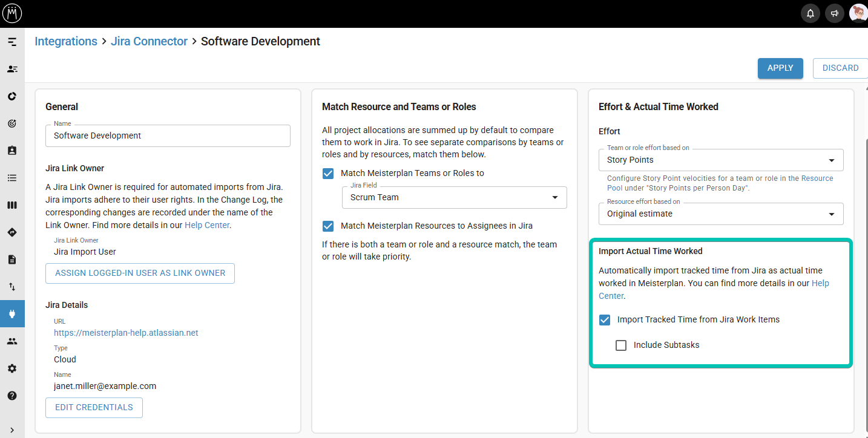
Task: Open the target goals sidebar icon
Action: tap(12, 123)
